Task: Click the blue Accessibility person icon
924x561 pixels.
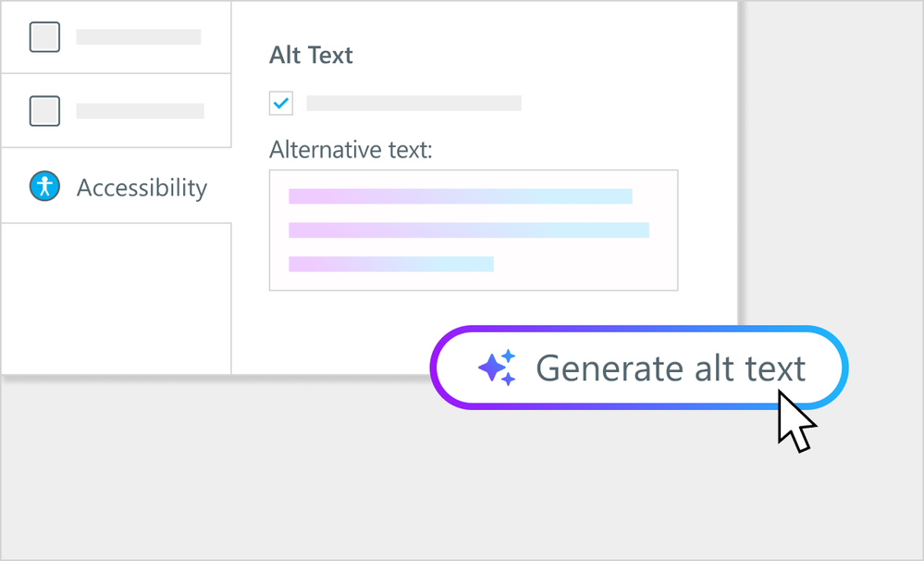Action: point(44,187)
